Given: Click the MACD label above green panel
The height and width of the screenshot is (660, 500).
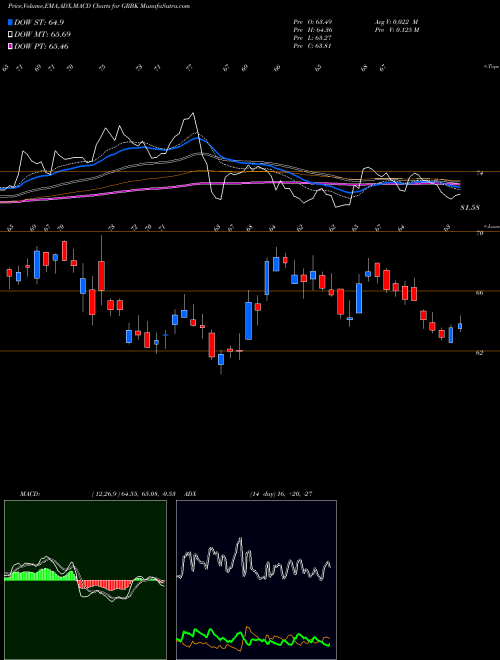Looking at the screenshot, I should point(29,494).
